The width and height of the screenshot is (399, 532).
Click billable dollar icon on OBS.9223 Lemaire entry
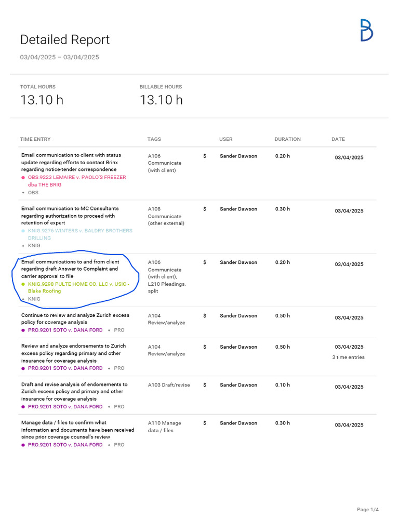pyautogui.click(x=205, y=156)
